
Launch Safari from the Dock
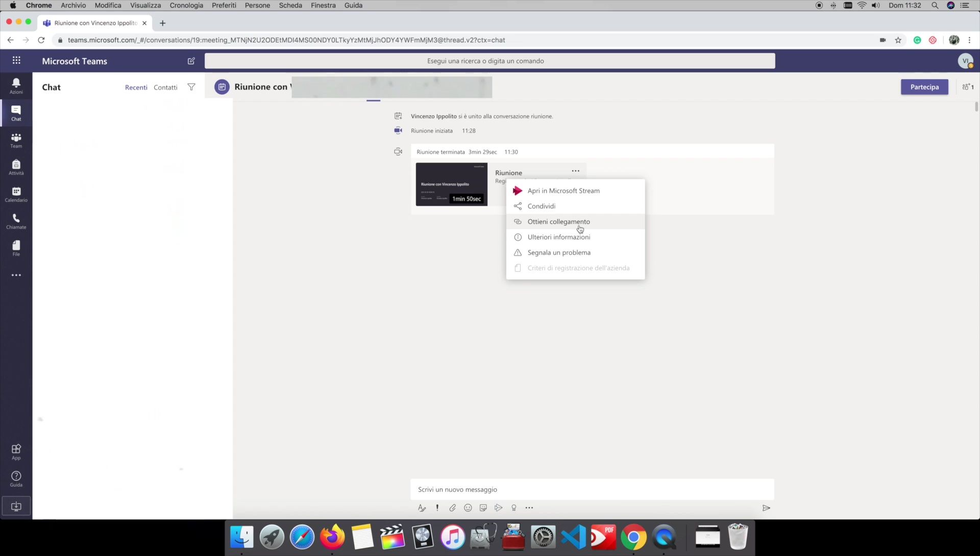coord(302,537)
